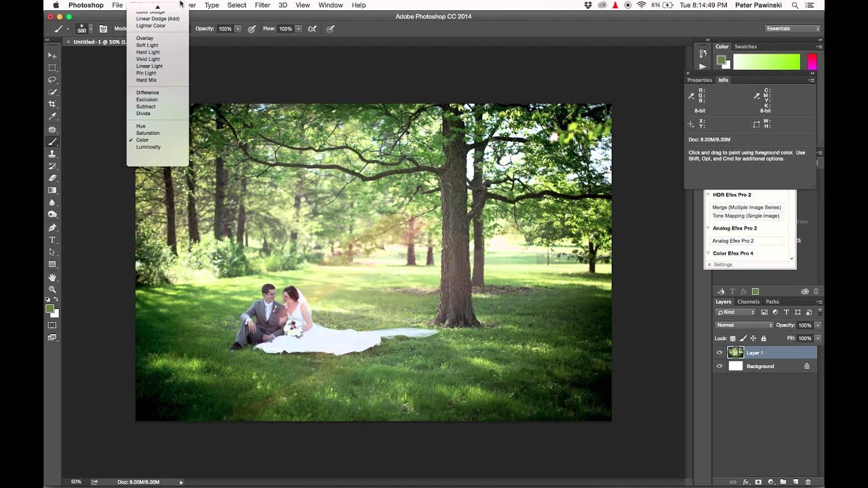The image size is (868, 488).
Task: Click Merge (Multiple Image Series) button
Action: point(746,207)
